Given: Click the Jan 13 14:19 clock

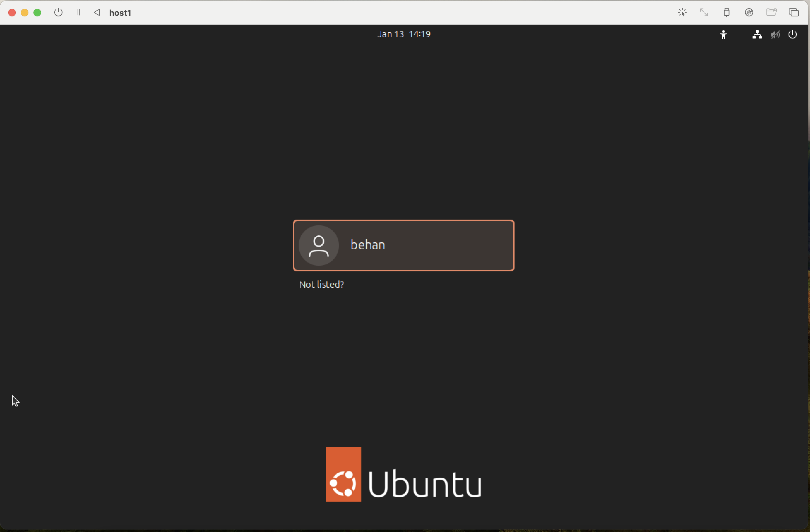Looking at the screenshot, I should [x=404, y=34].
